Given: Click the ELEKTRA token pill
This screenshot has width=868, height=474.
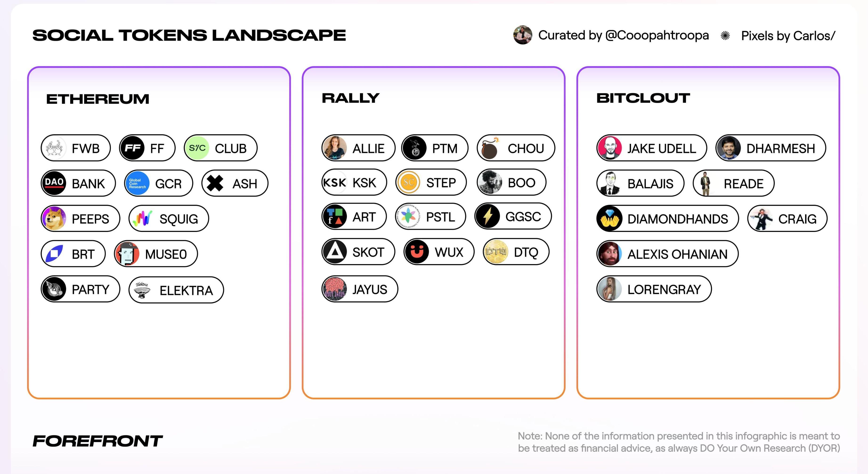Looking at the screenshot, I should coord(176,290).
